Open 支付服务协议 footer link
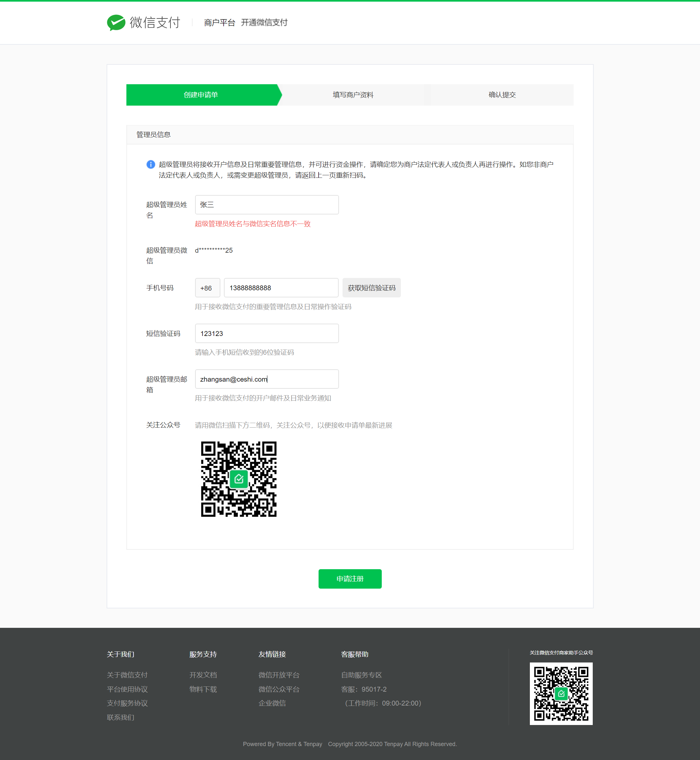Viewport: 700px width, 760px height. 127,703
